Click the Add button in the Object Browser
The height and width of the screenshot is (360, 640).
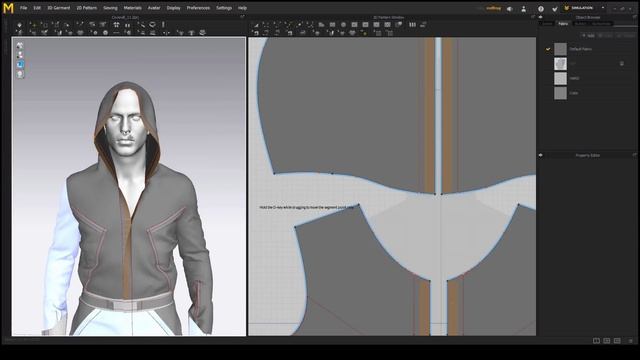(x=589, y=36)
